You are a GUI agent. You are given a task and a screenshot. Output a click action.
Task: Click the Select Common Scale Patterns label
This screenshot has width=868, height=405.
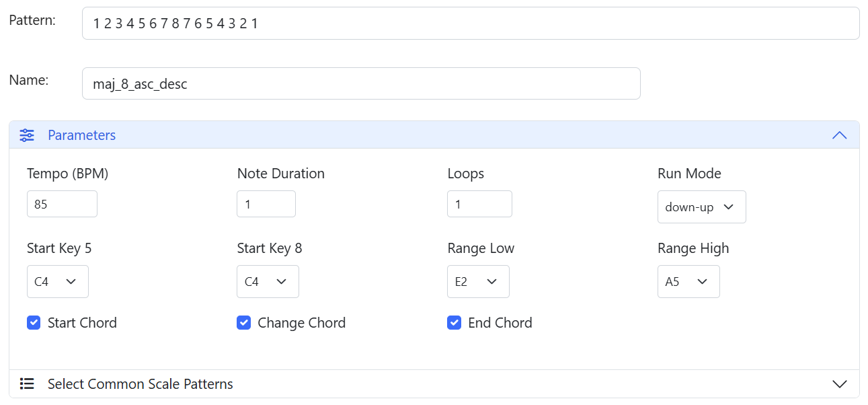[x=140, y=384]
